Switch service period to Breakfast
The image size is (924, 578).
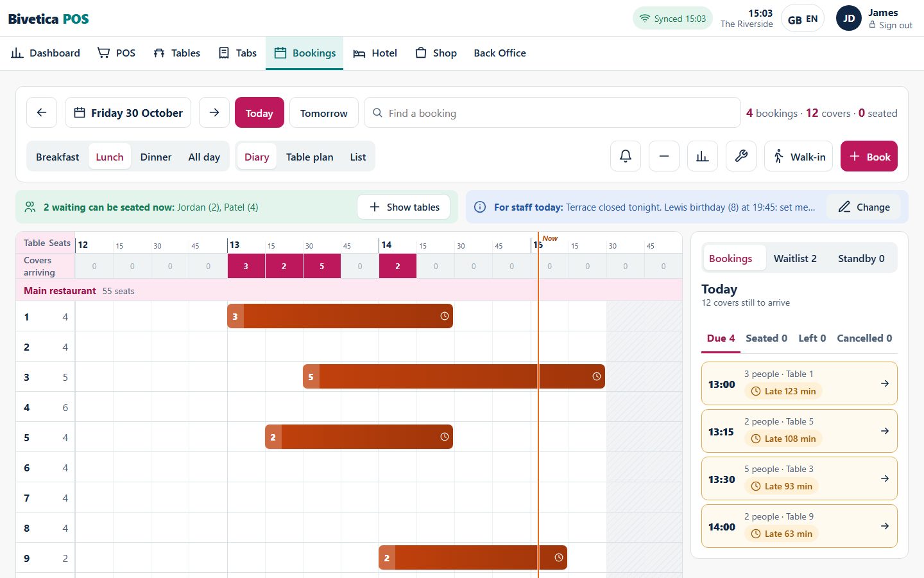pos(58,157)
